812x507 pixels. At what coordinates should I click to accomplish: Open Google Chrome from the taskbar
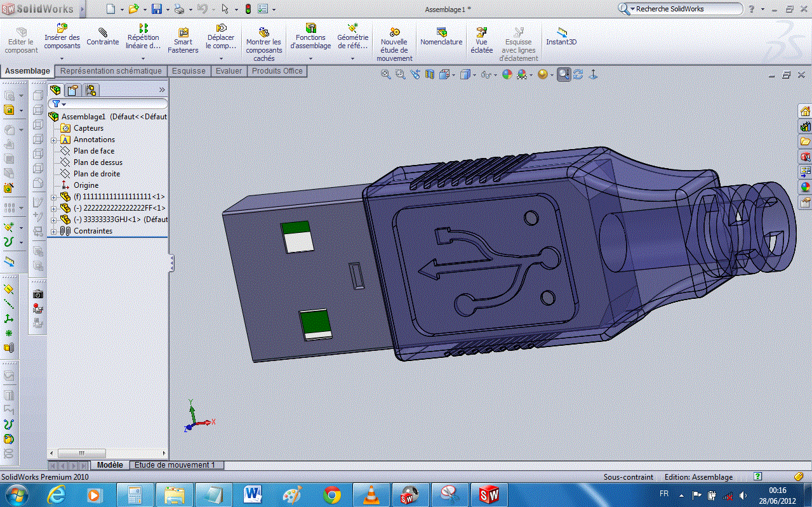pos(331,494)
